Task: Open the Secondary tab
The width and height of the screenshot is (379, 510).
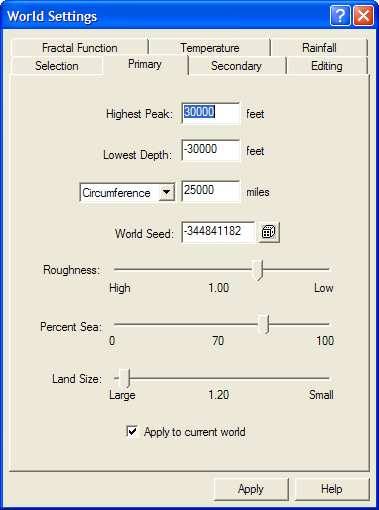Action: pos(236,66)
